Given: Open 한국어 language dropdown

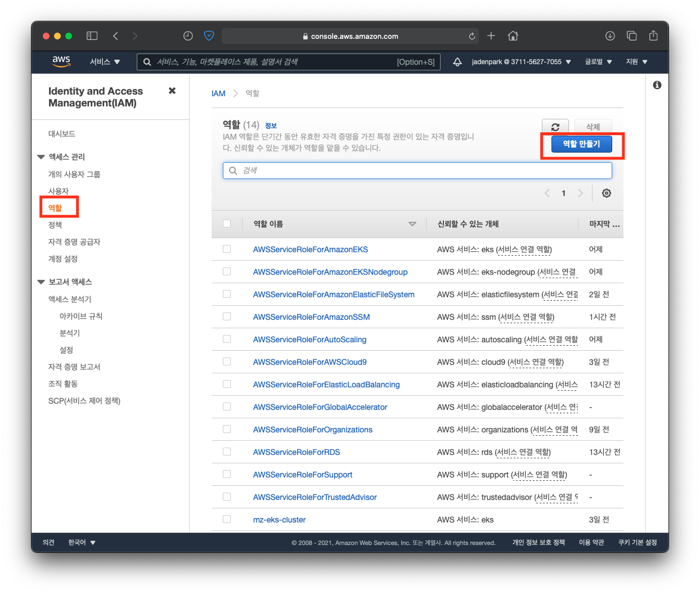Looking at the screenshot, I should (x=82, y=543).
